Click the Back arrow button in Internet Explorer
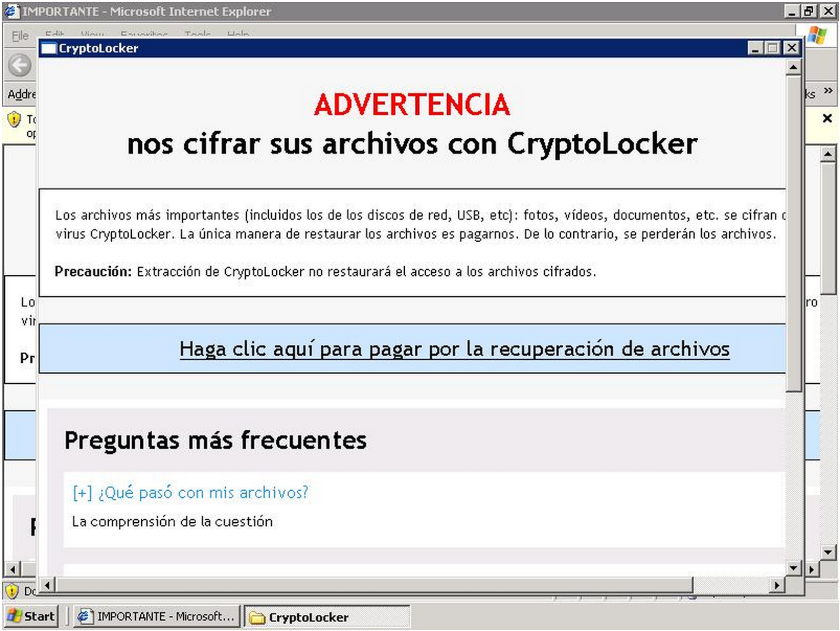 click(20, 66)
